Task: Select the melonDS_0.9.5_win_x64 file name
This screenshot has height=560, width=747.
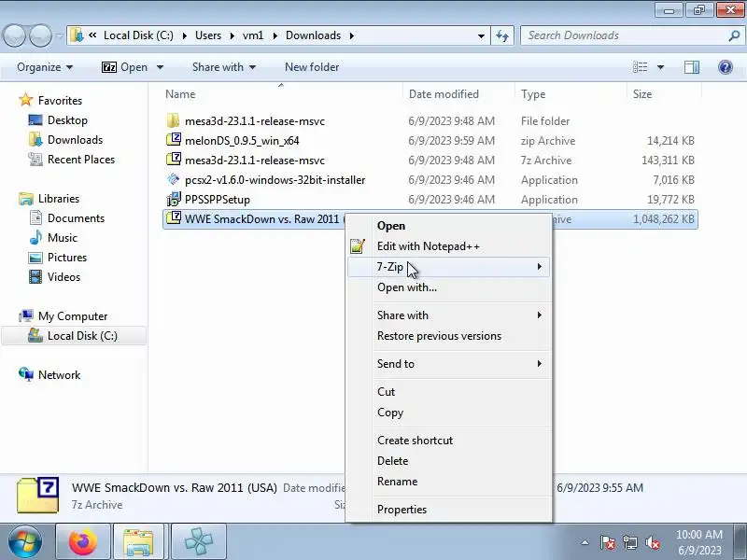Action: (x=242, y=141)
